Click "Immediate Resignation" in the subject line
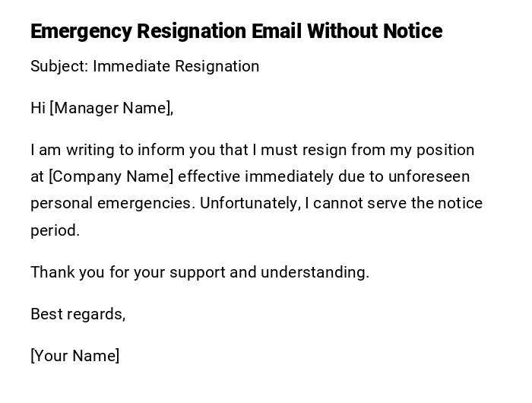Viewport: 532px width, 403px height. (176, 66)
